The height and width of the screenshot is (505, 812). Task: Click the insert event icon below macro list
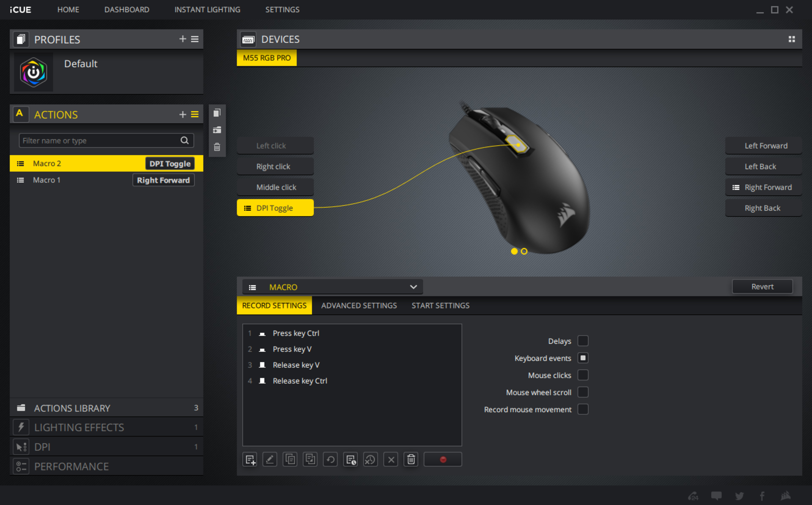pyautogui.click(x=250, y=460)
